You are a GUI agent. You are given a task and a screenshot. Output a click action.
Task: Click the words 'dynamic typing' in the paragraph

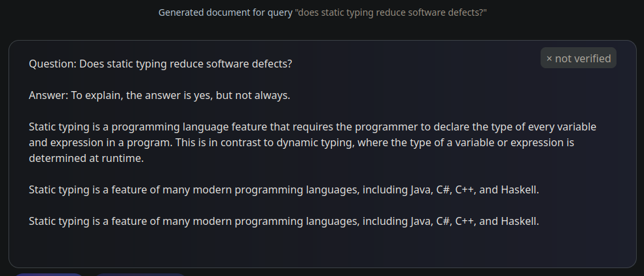311,143
